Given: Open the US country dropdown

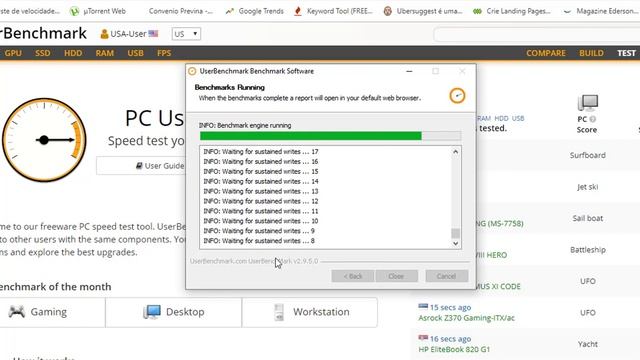Looking at the screenshot, I should tap(186, 34).
